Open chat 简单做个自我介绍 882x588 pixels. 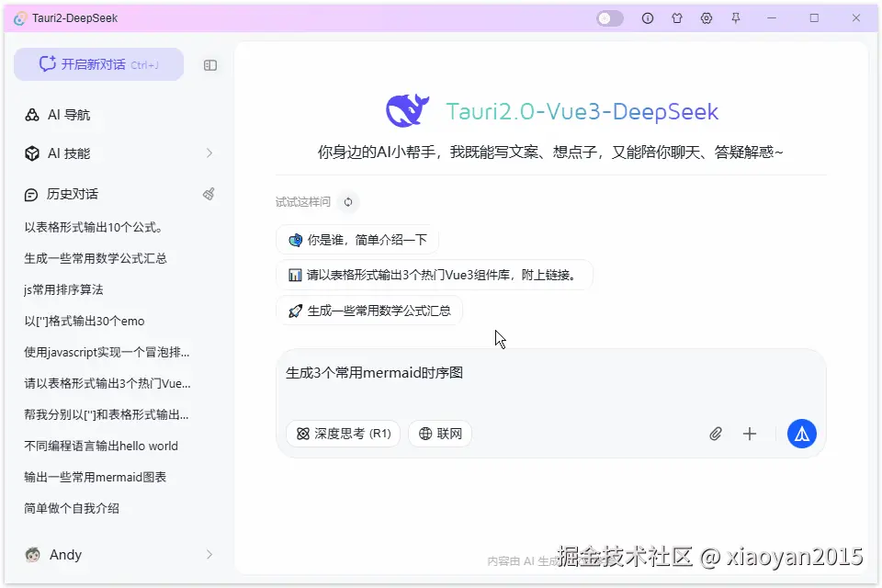(x=72, y=508)
